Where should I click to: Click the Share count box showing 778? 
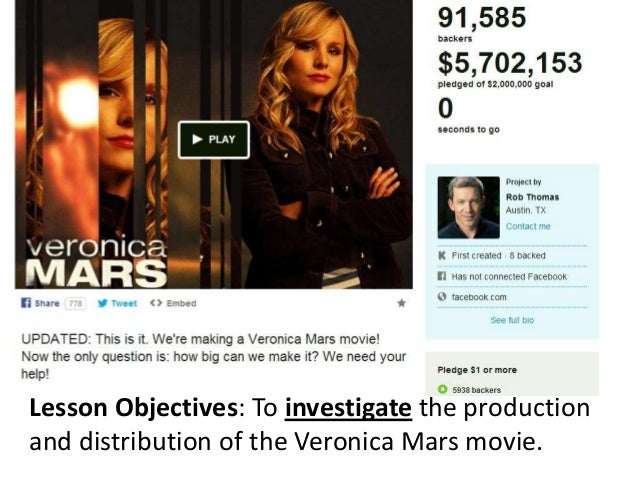coord(76,304)
